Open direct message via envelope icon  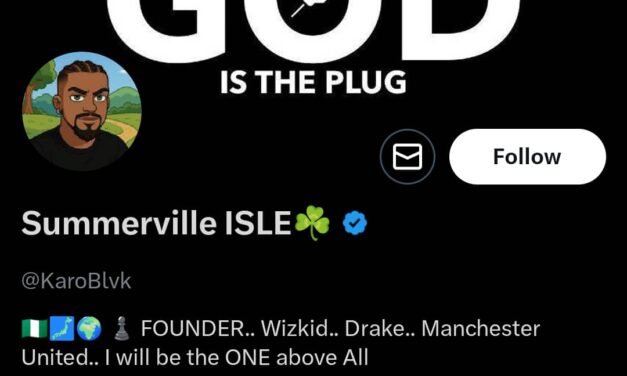407,156
